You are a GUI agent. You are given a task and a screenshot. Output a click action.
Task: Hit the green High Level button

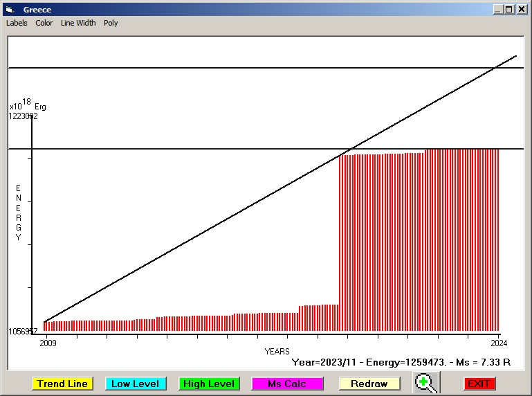(x=209, y=384)
